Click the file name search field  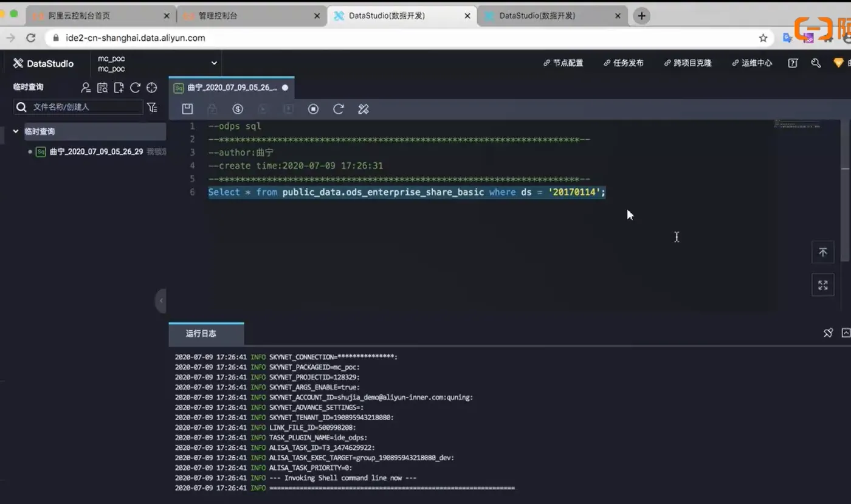pyautogui.click(x=78, y=107)
